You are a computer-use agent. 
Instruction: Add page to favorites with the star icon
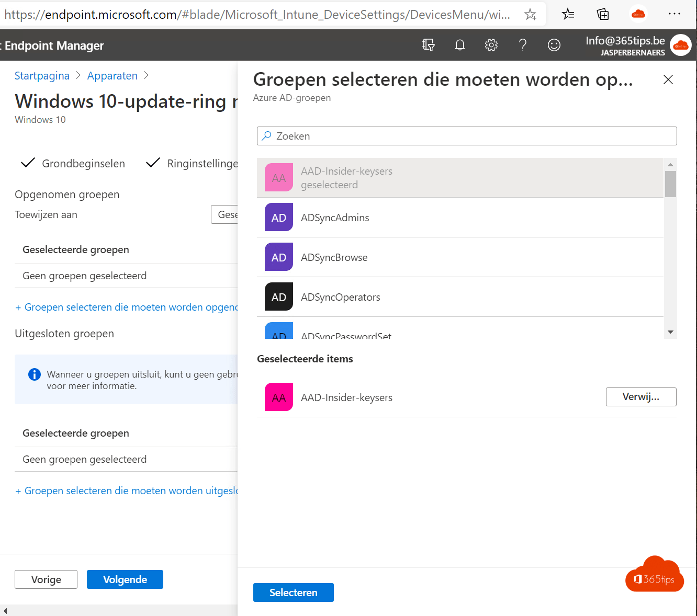(x=530, y=15)
